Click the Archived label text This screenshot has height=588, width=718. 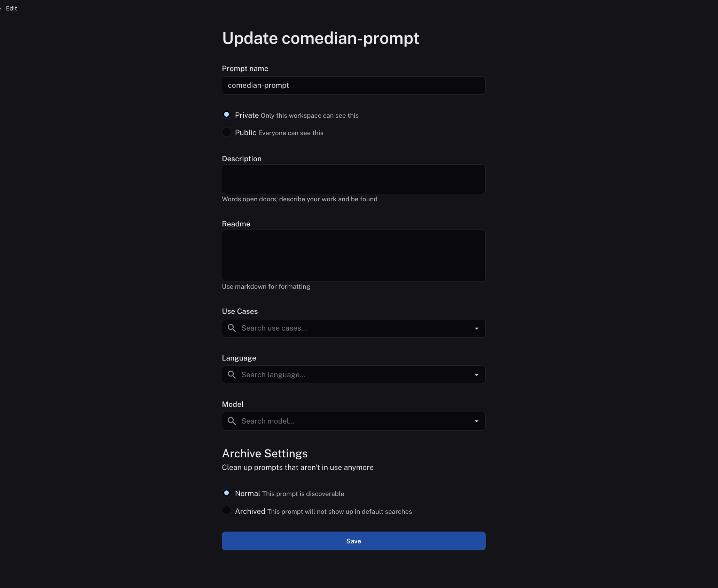tap(250, 511)
